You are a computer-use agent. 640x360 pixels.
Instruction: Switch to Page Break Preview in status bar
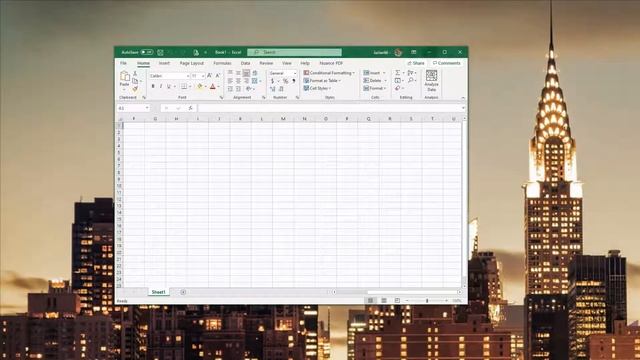(397, 300)
